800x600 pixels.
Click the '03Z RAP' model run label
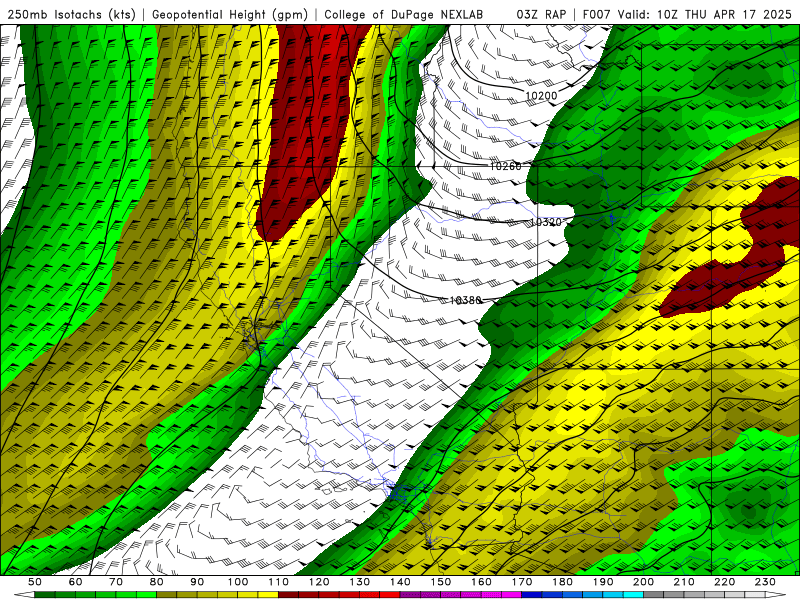[x=541, y=14]
